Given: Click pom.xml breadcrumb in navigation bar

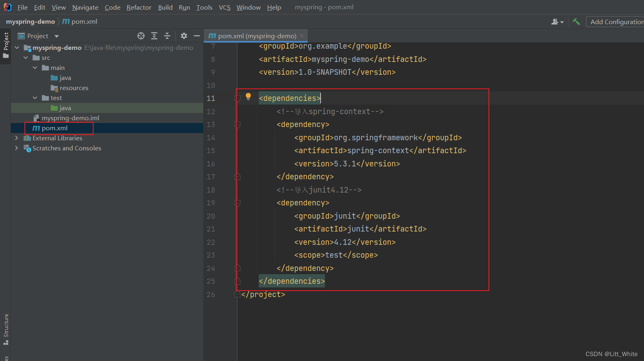Looking at the screenshot, I should click(80, 22).
